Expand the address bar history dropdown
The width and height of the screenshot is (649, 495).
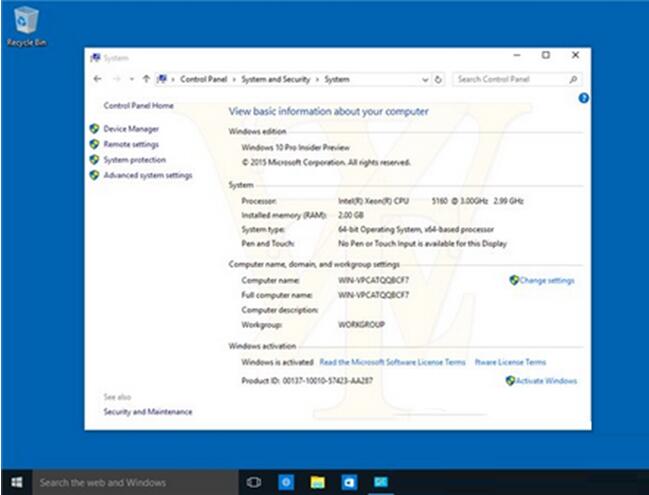coord(425,79)
